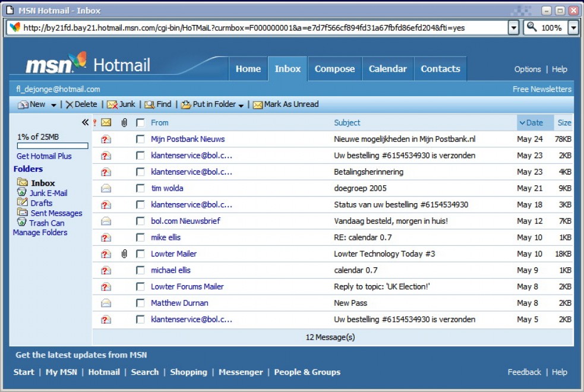Screen dimensions: 584x392
Task: Check the box for Matthew Durnan message
Action: click(x=140, y=303)
